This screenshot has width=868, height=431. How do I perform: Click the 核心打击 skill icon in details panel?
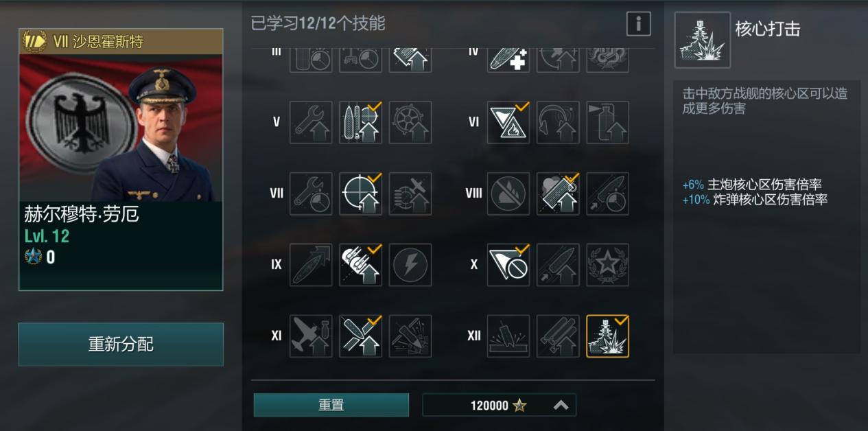(703, 40)
